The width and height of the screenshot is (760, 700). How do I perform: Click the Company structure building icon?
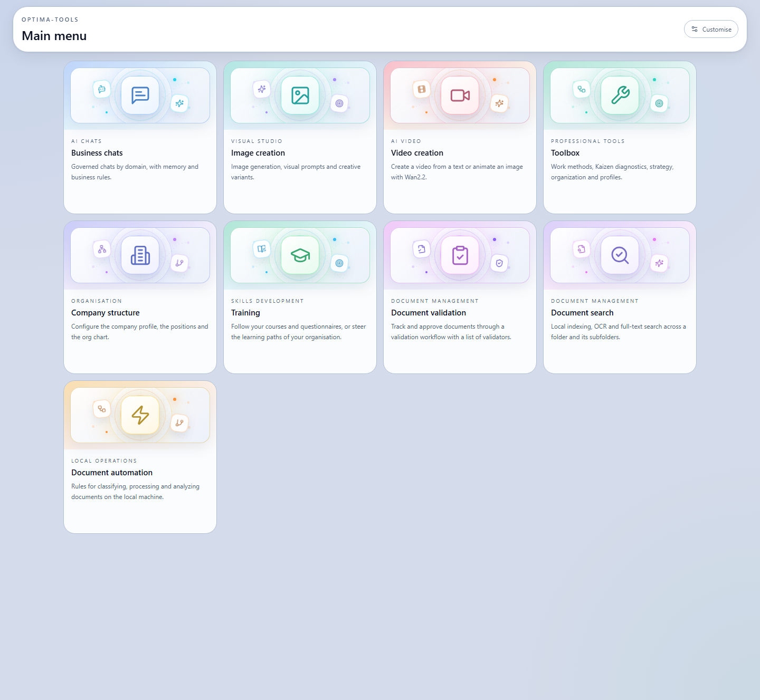coord(140,255)
